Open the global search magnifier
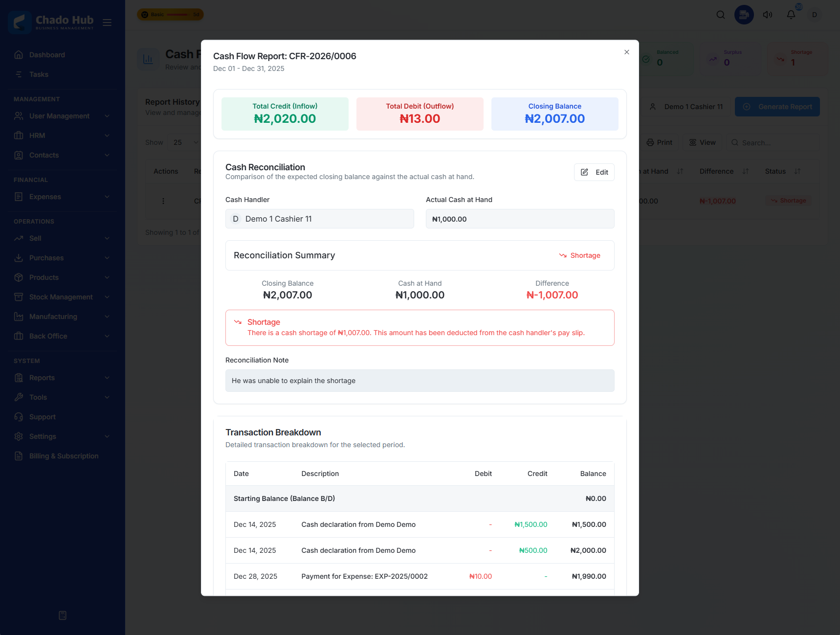840x635 pixels. [x=721, y=14]
